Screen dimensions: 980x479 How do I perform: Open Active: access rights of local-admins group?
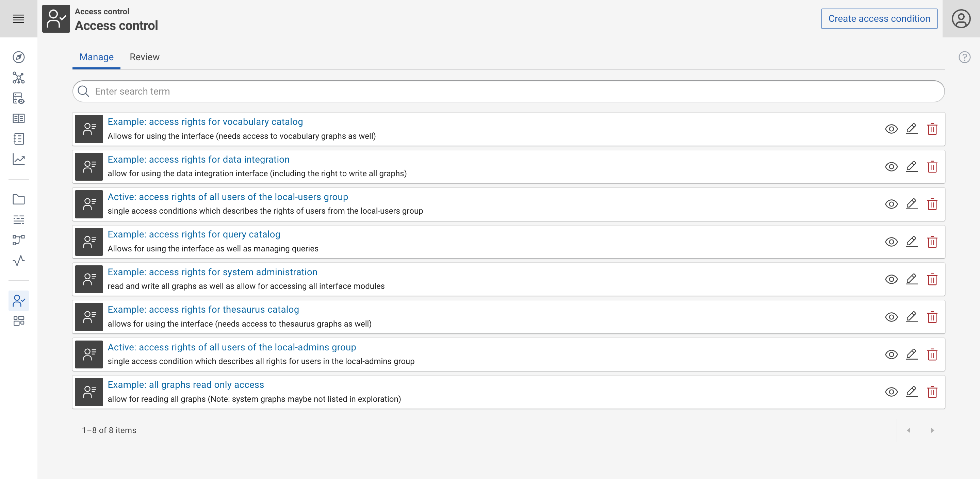pos(232,347)
